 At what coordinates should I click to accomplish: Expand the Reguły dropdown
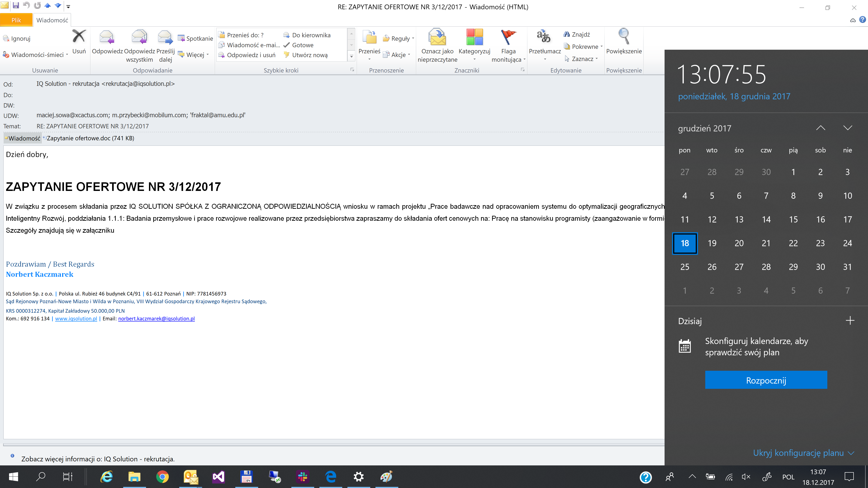pos(400,38)
